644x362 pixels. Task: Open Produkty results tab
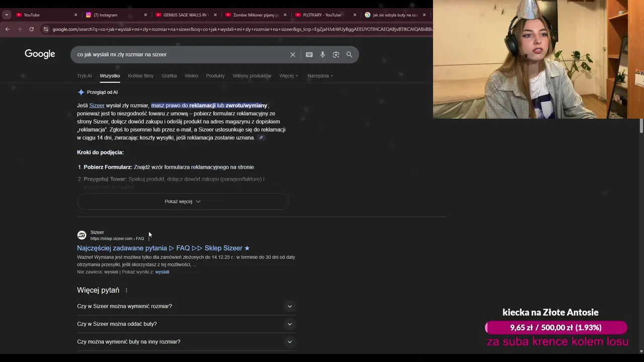(x=215, y=76)
